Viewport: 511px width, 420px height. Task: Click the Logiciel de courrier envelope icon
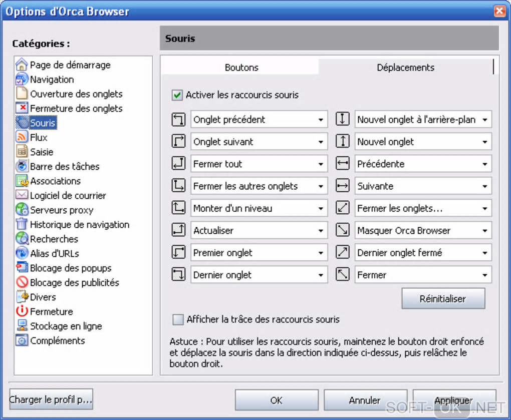22,195
